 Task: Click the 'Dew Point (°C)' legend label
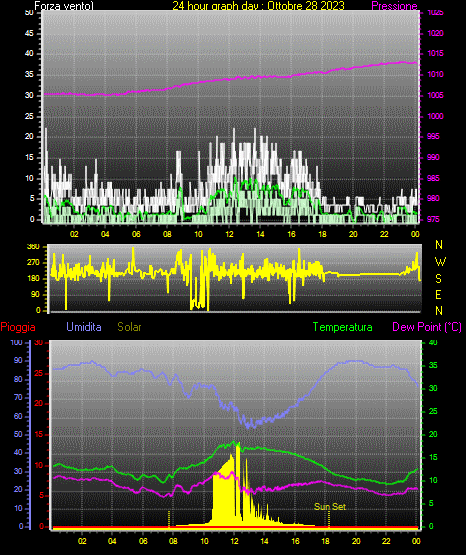[x=427, y=327]
